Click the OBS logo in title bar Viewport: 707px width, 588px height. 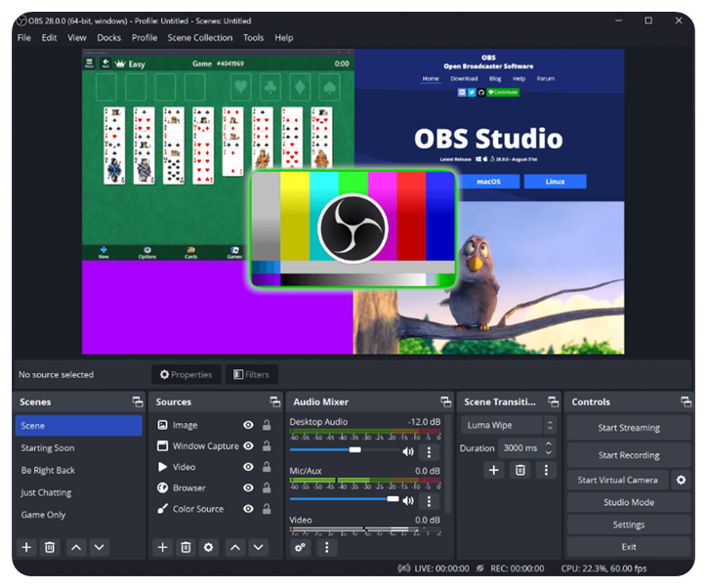21,21
